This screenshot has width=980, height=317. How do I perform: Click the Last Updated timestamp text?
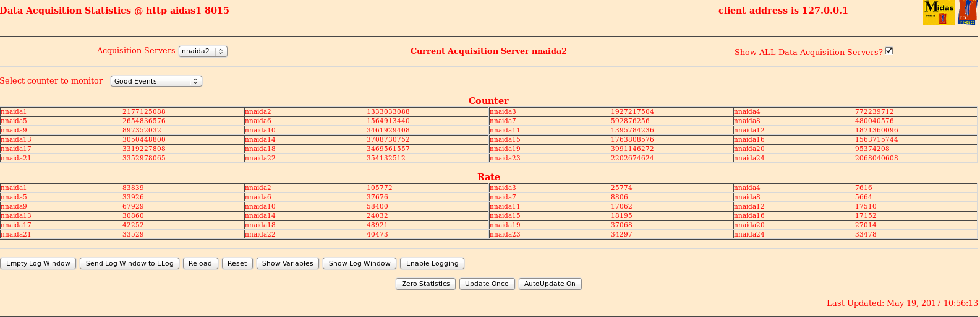tap(902, 303)
